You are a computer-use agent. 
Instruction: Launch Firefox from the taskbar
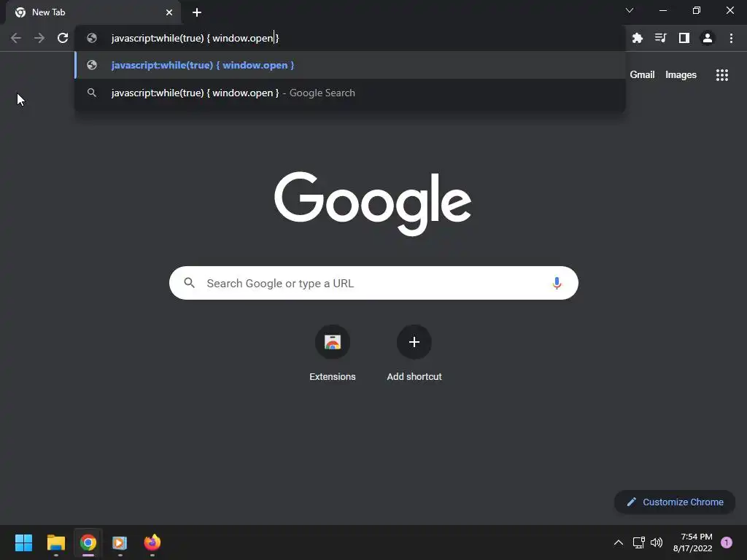(x=152, y=542)
